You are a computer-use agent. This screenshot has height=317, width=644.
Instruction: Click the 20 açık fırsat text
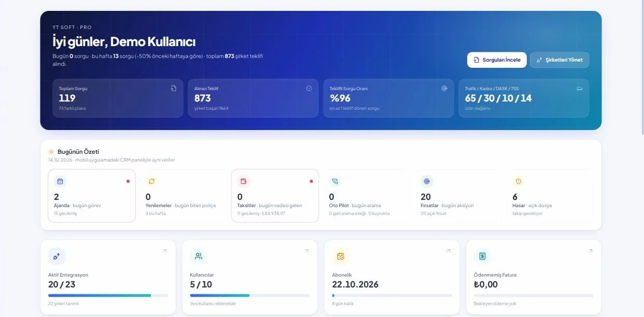[435, 213]
